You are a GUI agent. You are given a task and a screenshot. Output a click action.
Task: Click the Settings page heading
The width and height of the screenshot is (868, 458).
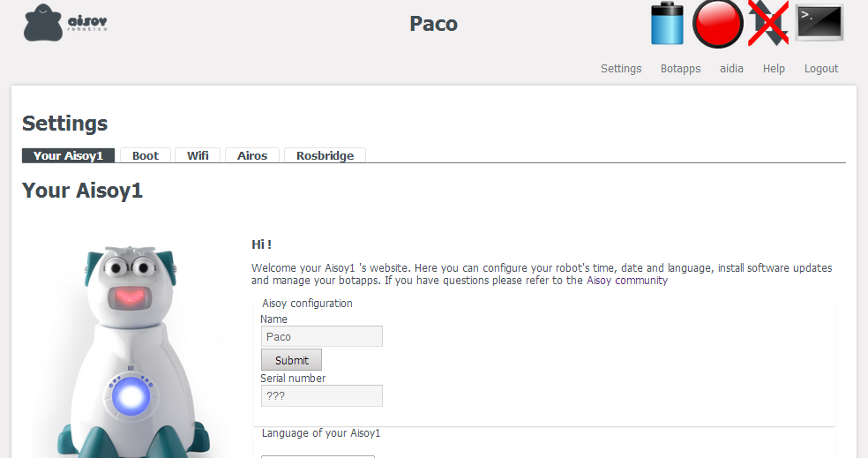click(x=64, y=124)
